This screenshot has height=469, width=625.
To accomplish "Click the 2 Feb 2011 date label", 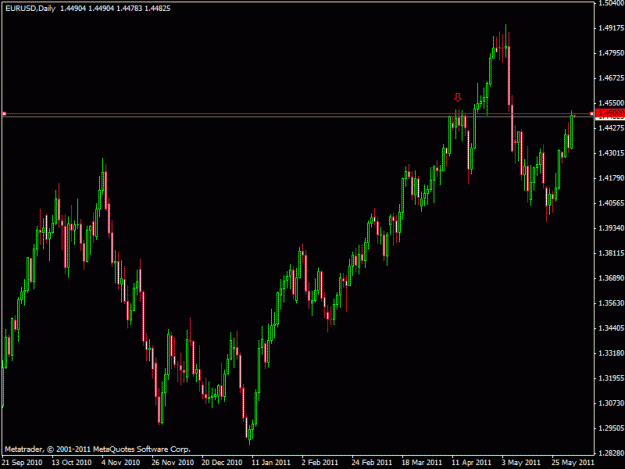I will point(320,463).
